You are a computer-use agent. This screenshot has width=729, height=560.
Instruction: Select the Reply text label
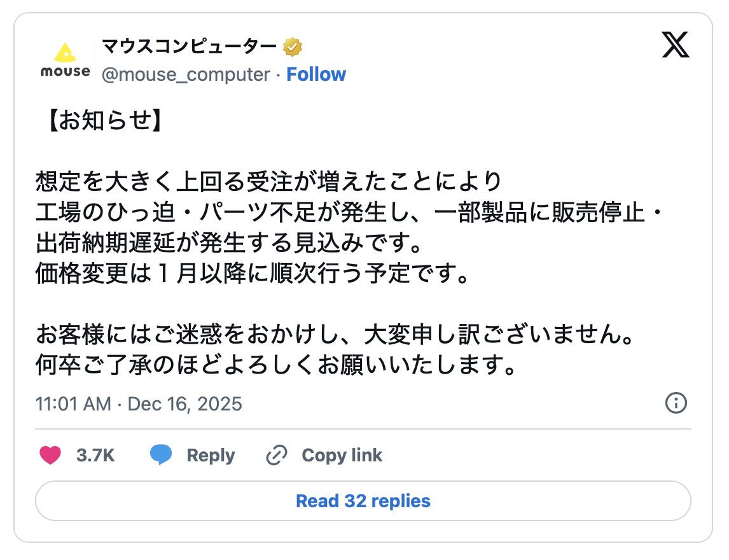click(211, 456)
